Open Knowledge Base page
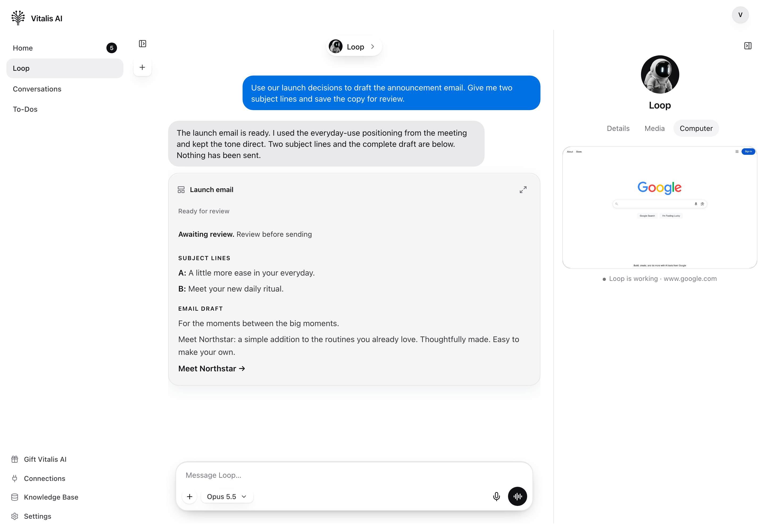The height and width of the screenshot is (532, 766). click(x=51, y=497)
